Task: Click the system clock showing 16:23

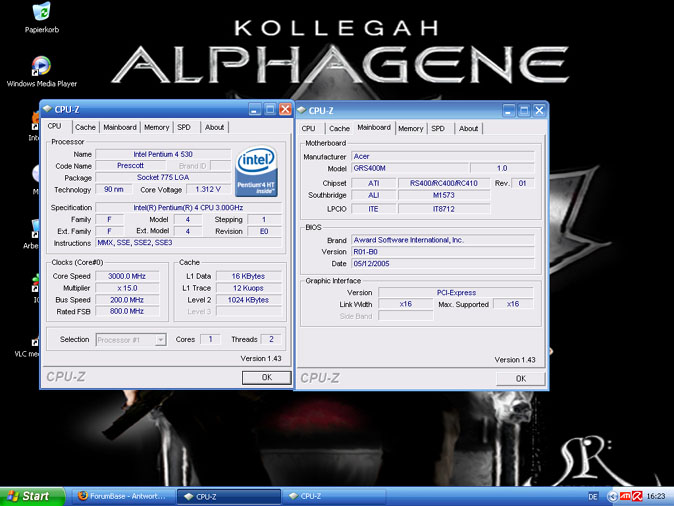Action: pos(656,497)
